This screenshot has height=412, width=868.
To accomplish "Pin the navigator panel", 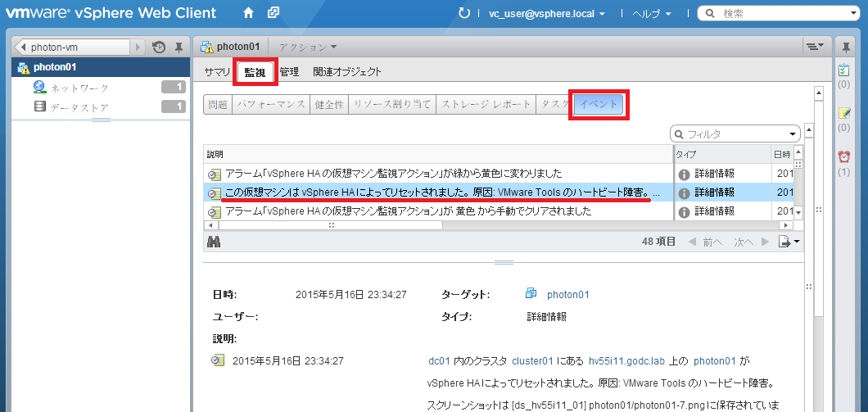I will [x=179, y=48].
